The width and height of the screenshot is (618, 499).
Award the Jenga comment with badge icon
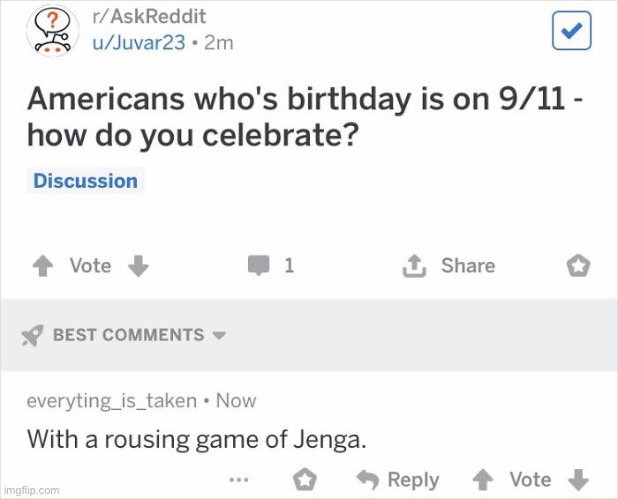coord(305,479)
